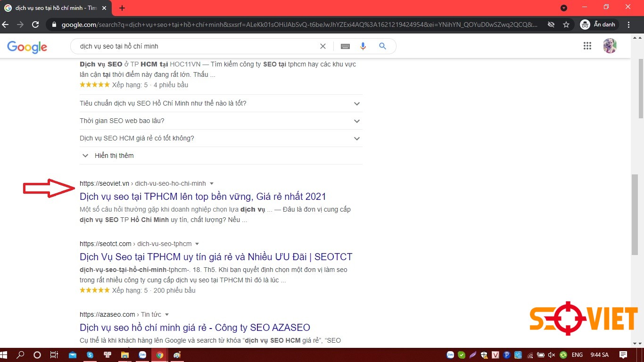
Task: Open 'Dịch vụ seo hồ chí minh giá rẻ - AZASEO' link
Action: point(195,328)
